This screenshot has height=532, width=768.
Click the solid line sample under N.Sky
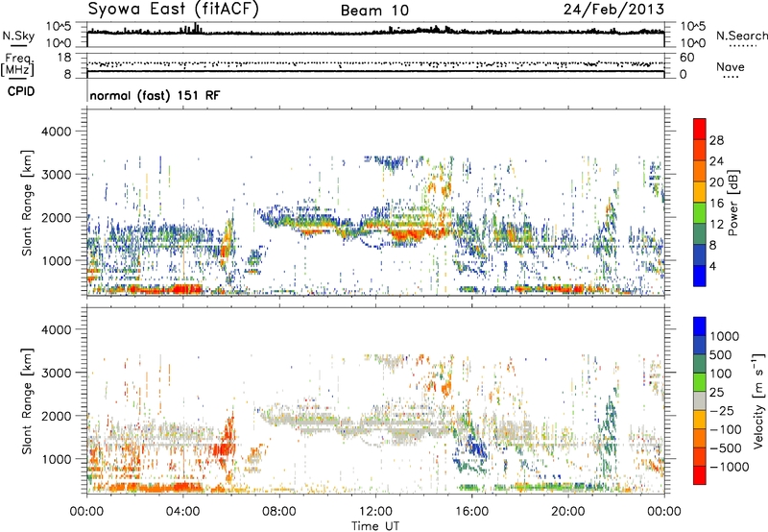[18, 46]
